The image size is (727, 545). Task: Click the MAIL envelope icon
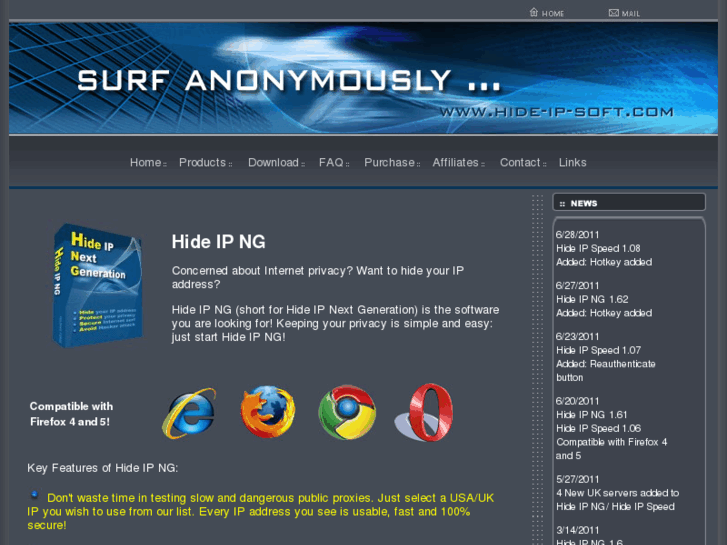click(613, 13)
